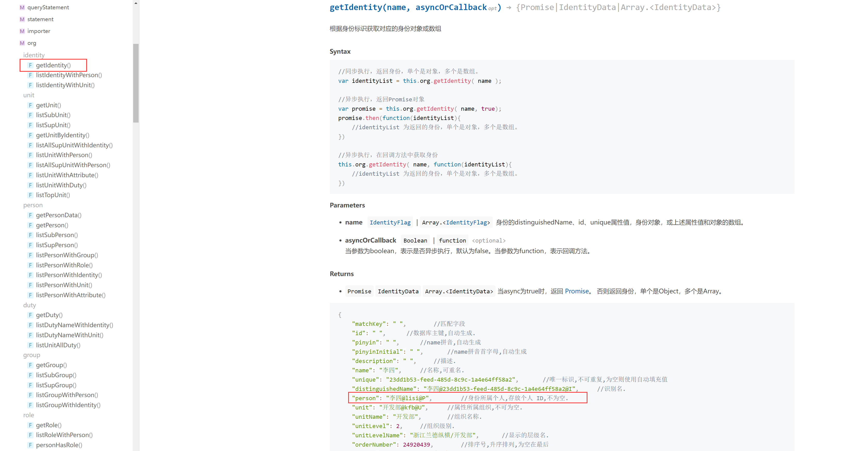
Task: Go to listUnitWithDuty() function
Action: pyautogui.click(x=61, y=185)
